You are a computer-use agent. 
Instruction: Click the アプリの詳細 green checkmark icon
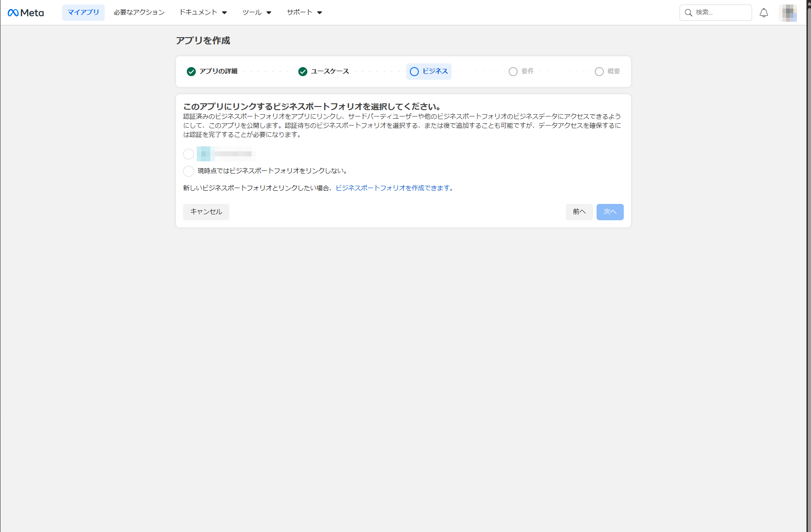pos(191,72)
